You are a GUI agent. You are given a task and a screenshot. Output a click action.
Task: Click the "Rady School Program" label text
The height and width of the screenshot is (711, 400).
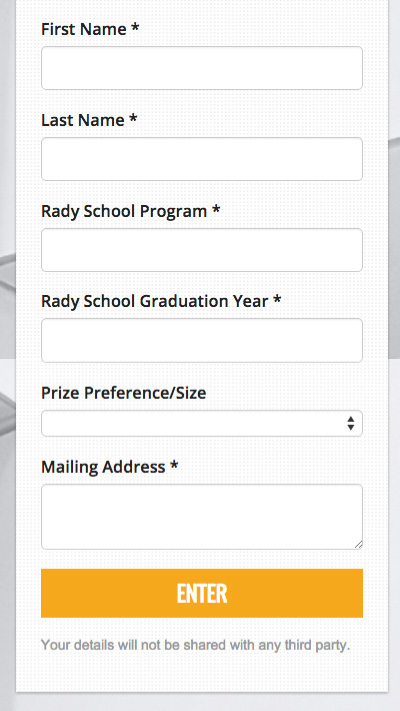point(124,211)
